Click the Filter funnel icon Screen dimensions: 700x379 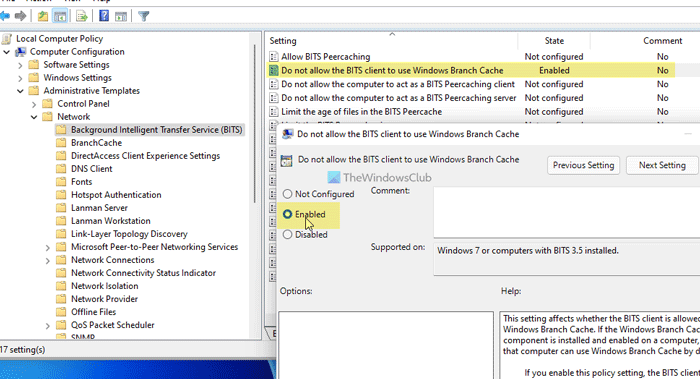(x=143, y=17)
